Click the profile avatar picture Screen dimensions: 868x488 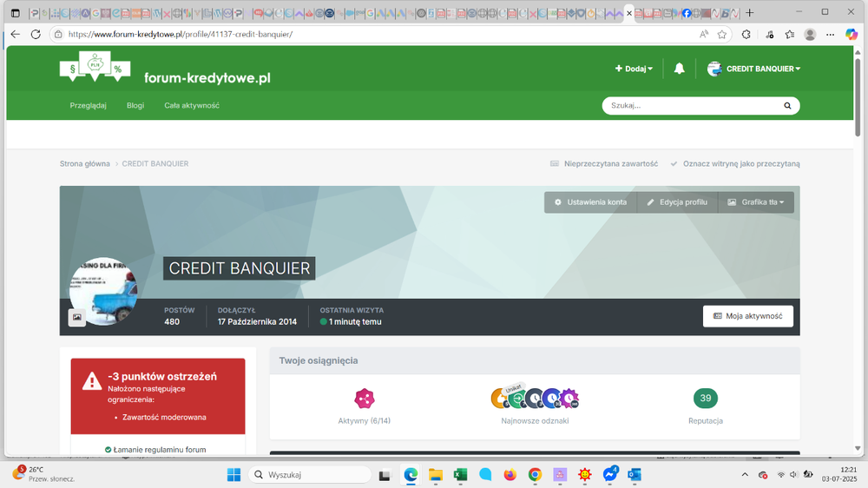[x=103, y=291]
